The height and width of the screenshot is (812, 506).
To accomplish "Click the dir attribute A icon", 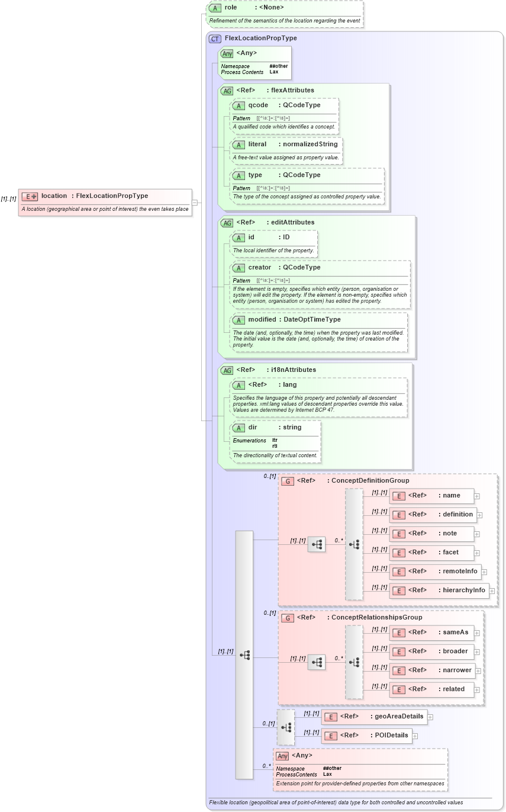I will pos(239,428).
